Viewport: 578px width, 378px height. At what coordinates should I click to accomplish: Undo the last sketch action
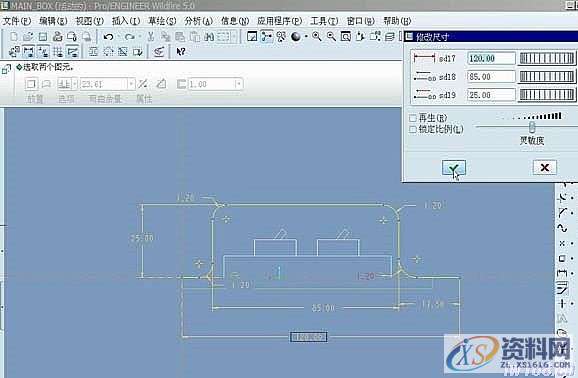pos(108,37)
